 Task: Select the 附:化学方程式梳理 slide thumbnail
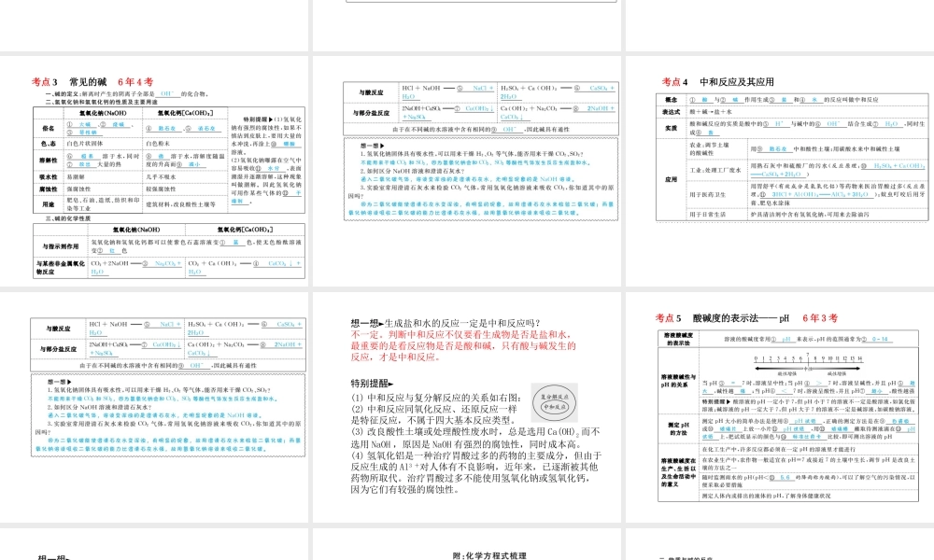click(x=467, y=544)
